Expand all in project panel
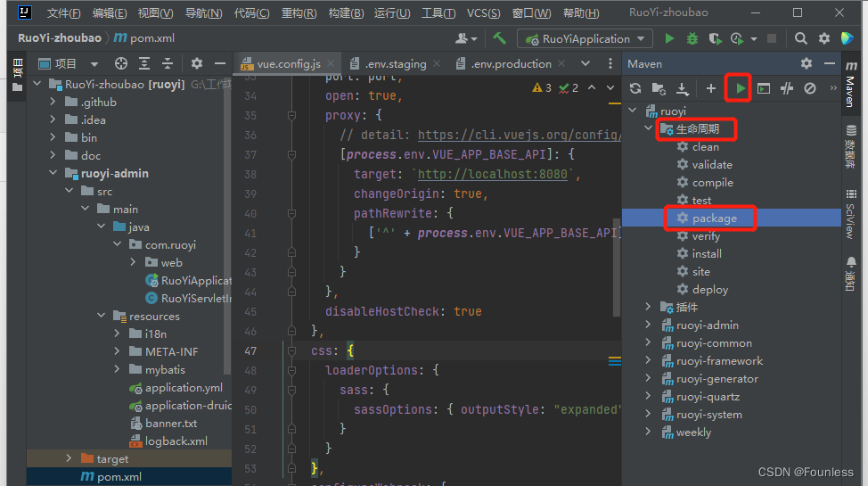Screen dimensions: 868x486 click(x=144, y=63)
